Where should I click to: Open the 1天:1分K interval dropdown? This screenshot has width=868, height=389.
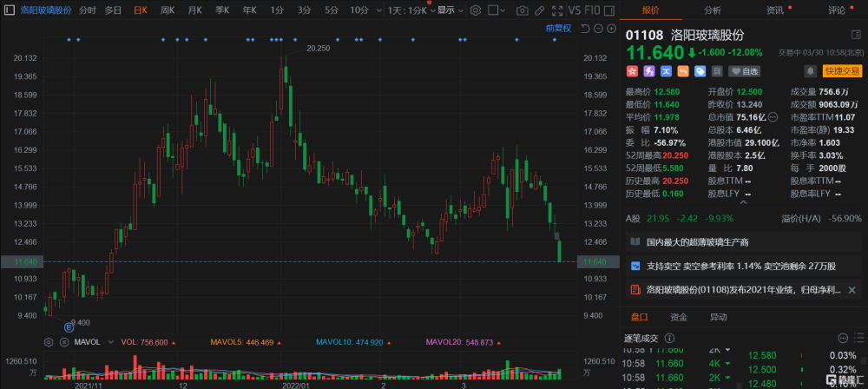click(411, 10)
